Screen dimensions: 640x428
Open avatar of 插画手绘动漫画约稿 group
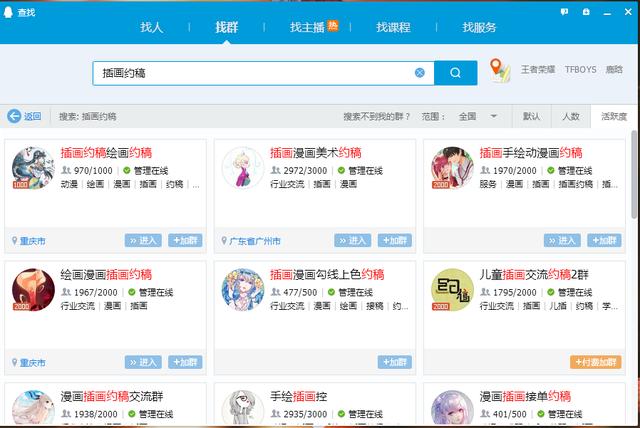click(452, 168)
